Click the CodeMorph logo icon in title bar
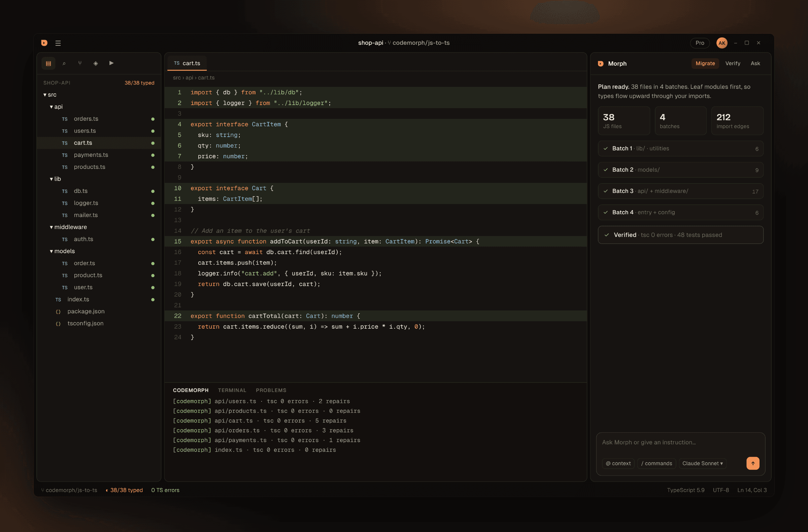The height and width of the screenshot is (532, 808). (x=44, y=43)
